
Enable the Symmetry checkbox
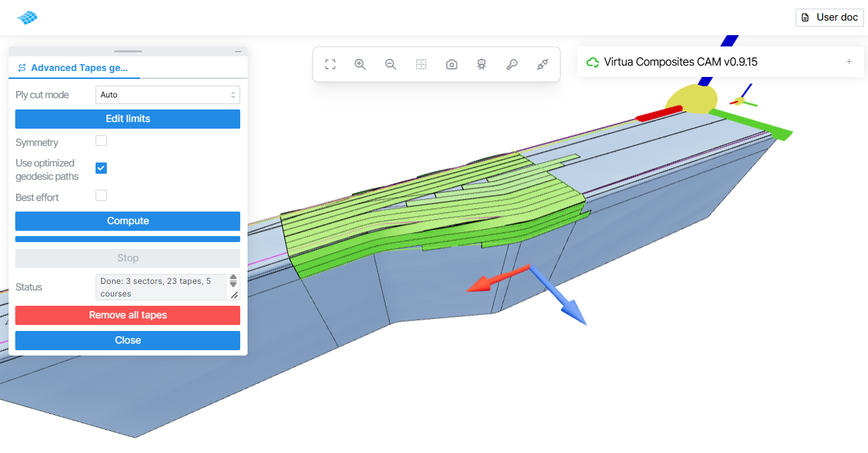tap(101, 141)
